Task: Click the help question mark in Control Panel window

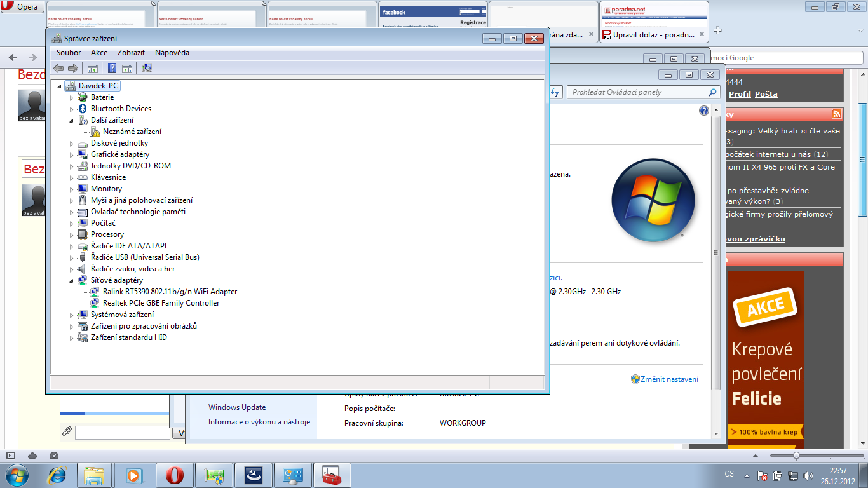Action: click(x=704, y=111)
